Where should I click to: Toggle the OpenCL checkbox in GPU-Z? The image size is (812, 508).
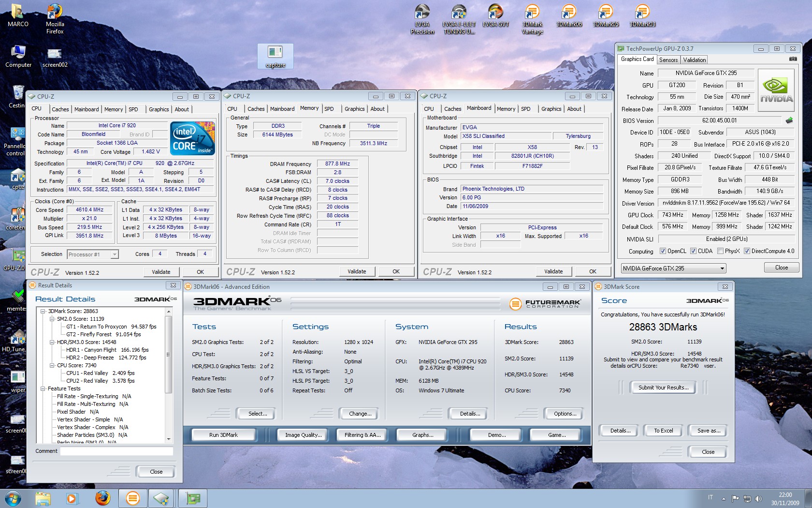click(x=663, y=251)
